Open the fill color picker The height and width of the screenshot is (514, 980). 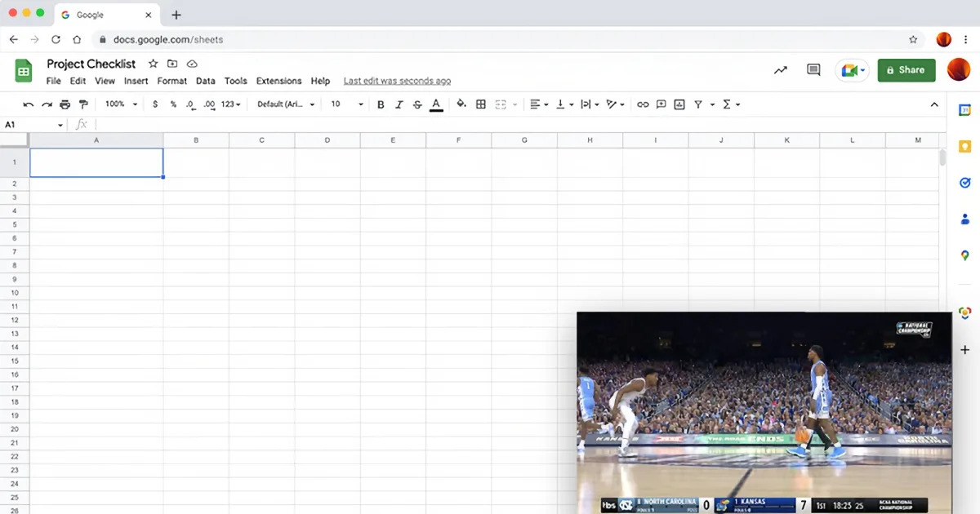(461, 104)
